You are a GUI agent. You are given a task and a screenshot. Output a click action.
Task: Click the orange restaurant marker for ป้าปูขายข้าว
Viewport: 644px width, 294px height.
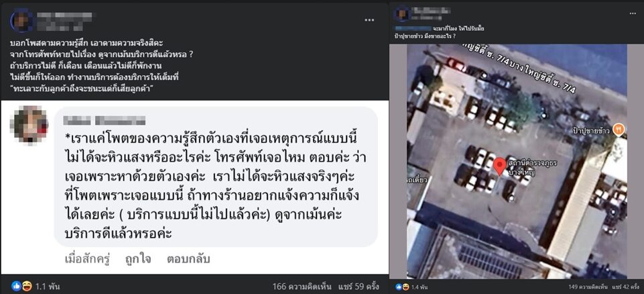(619, 130)
